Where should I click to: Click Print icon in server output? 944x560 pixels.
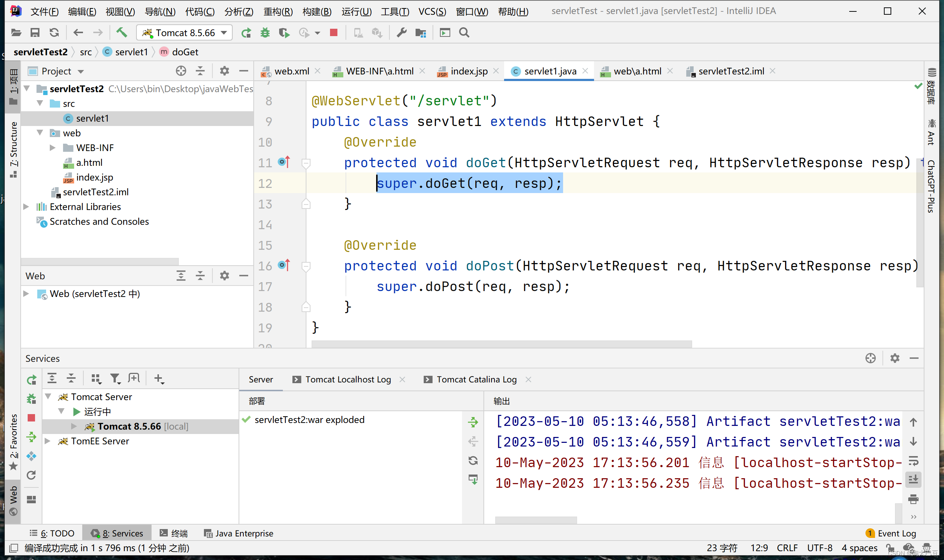coord(913,499)
